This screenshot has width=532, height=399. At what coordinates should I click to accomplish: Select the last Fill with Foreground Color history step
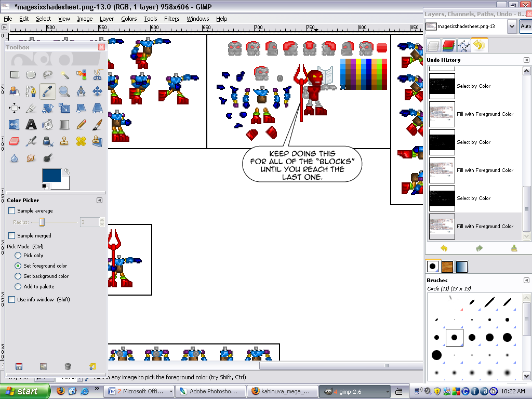475,227
